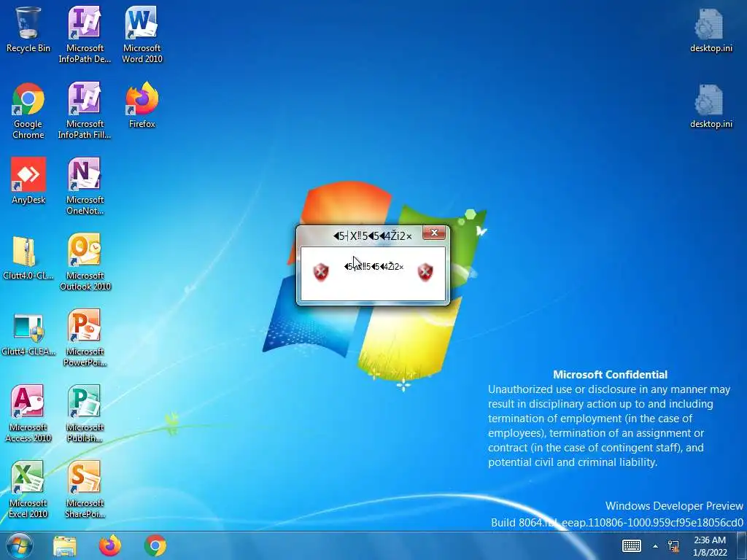The image size is (747, 560).
Task: Open the network status tray icon
Action: tap(673, 545)
